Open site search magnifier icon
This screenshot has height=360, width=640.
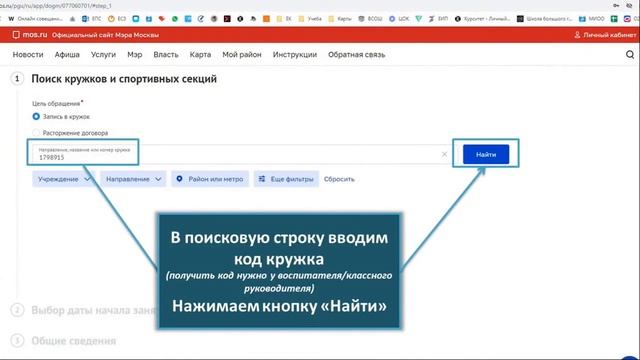630,55
